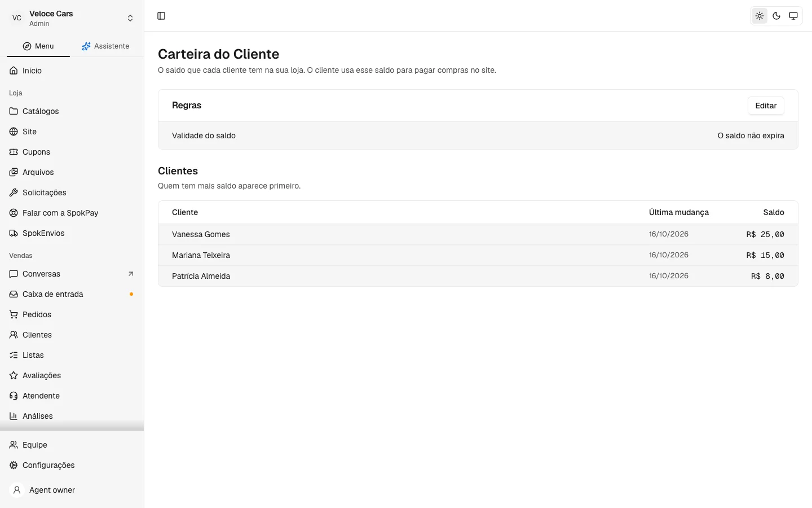Click the Editar button for Regras
This screenshot has height=508, width=812.
coord(766,106)
